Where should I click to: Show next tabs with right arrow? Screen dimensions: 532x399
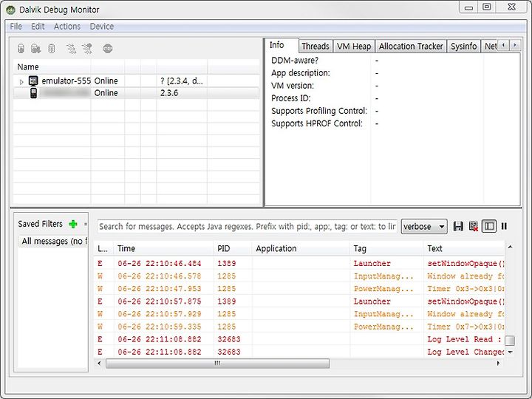click(515, 45)
